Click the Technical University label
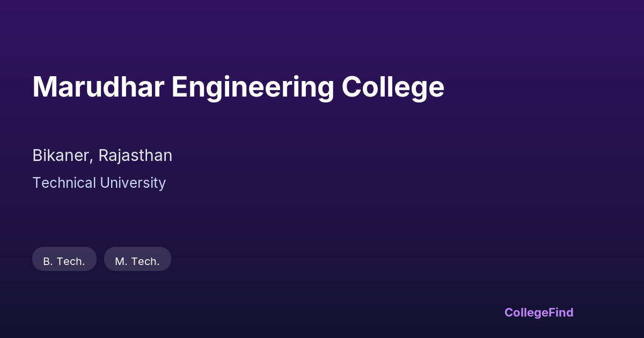This screenshot has height=338, width=644. (x=99, y=183)
